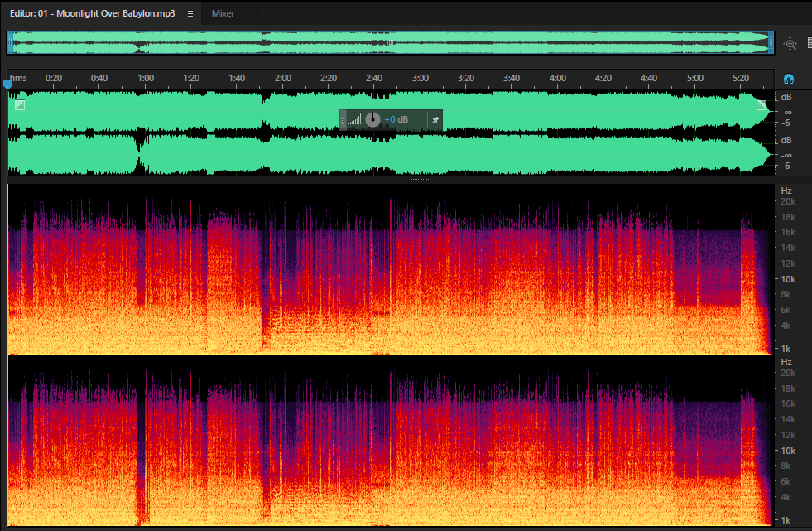Click the +0 dB gain value
The width and height of the screenshot is (812, 531).
396,119
